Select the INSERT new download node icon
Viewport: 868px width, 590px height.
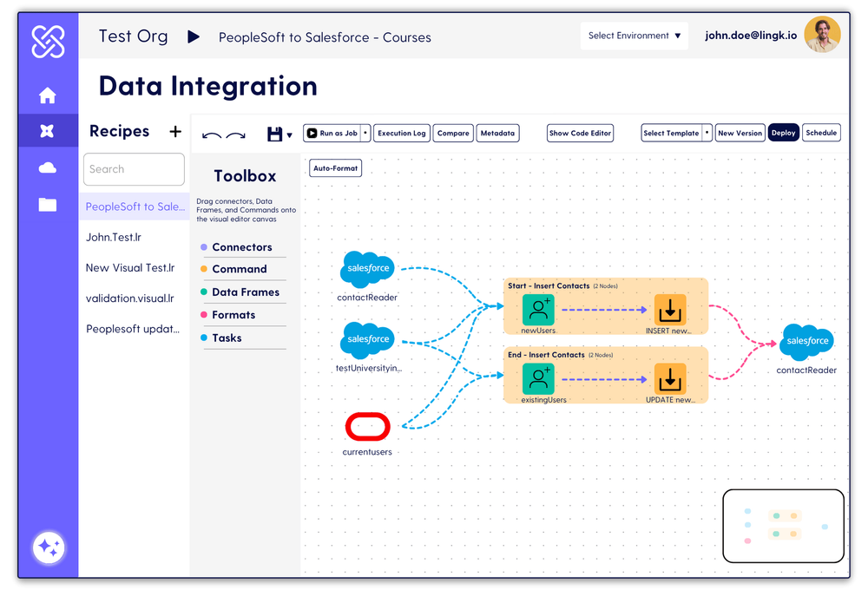(x=668, y=308)
